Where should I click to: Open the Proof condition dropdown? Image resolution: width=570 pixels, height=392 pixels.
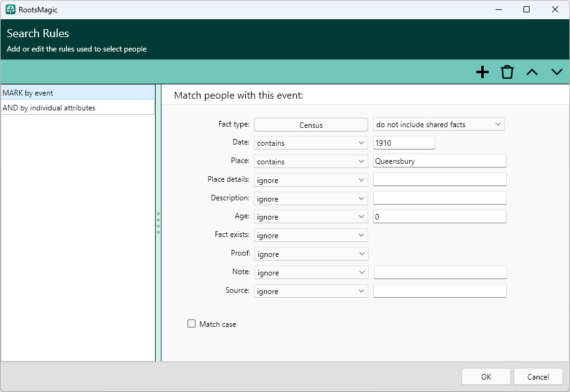312,254
